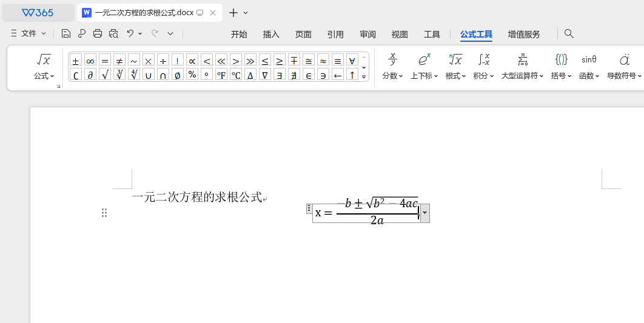Insert the minus-plus ∓ symbol
The image size is (644, 323).
click(293, 61)
